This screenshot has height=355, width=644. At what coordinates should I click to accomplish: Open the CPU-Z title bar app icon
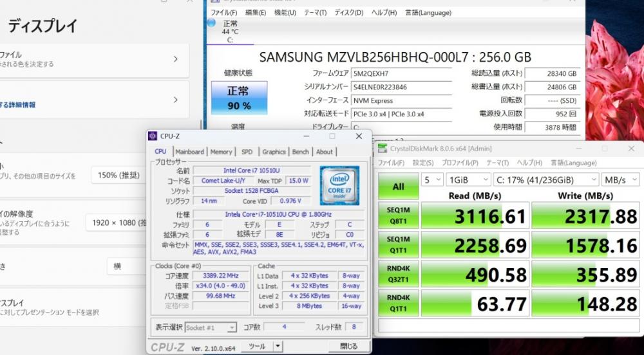tap(153, 136)
